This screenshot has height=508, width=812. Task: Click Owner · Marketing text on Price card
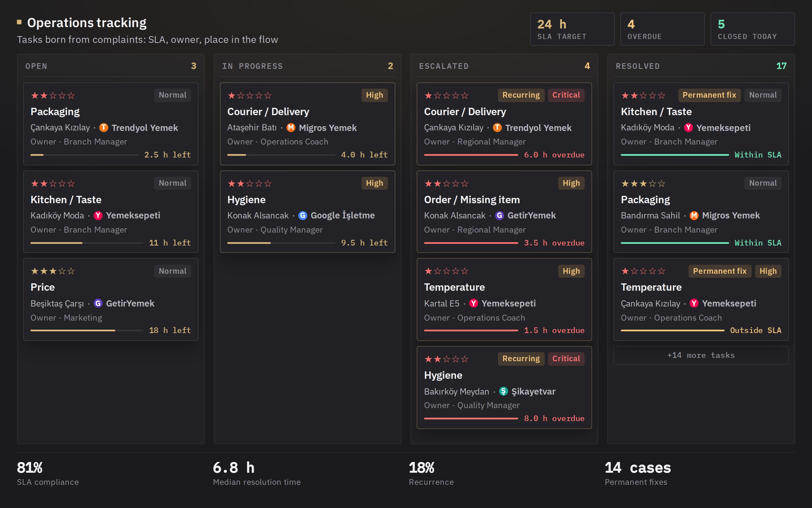click(66, 318)
